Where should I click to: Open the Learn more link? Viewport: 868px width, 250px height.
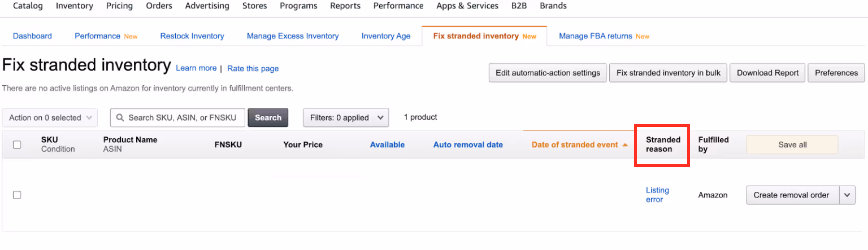[196, 68]
